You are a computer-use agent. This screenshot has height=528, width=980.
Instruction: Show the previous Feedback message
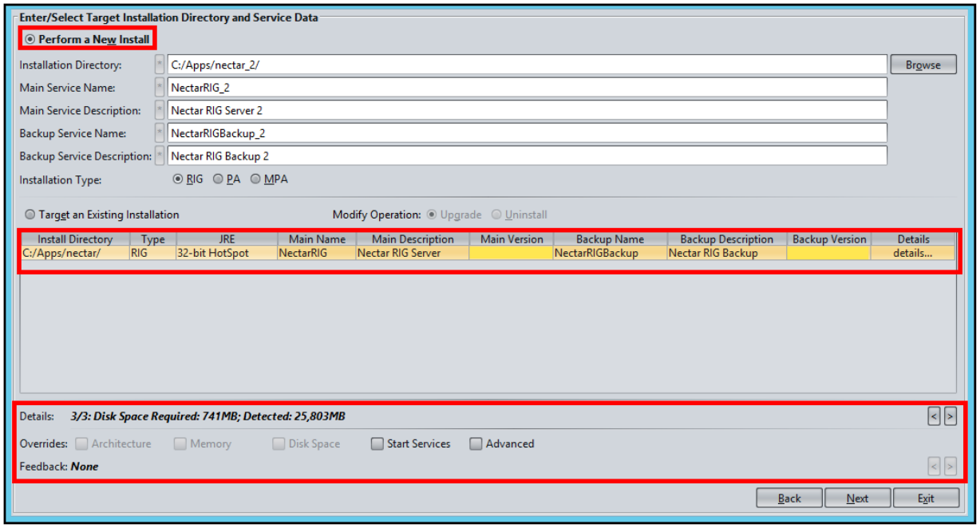click(x=935, y=467)
